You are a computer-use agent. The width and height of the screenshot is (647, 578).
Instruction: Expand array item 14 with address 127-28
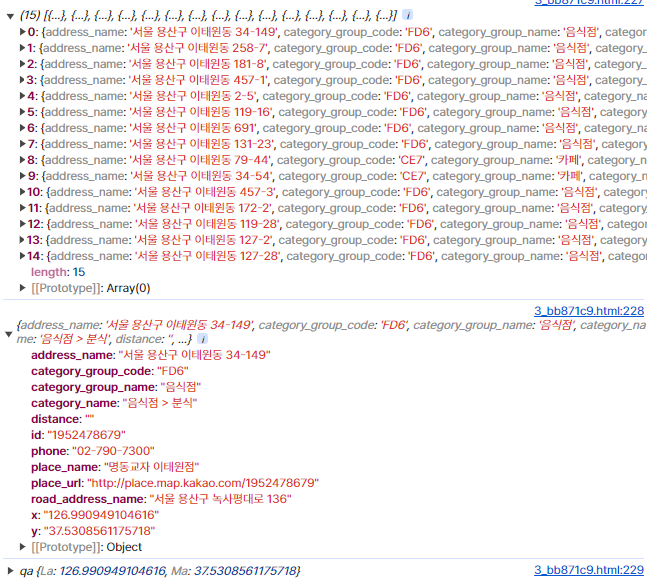click(23, 256)
